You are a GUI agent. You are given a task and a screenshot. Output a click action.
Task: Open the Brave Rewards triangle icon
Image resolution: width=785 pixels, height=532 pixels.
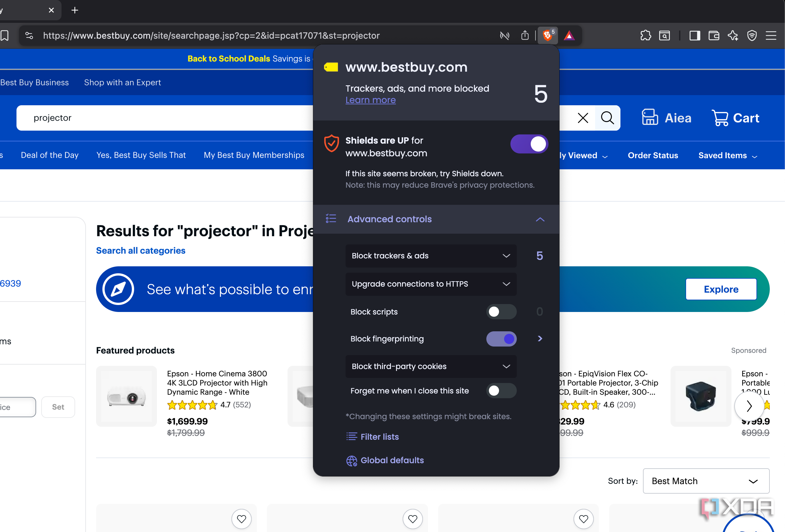point(569,36)
